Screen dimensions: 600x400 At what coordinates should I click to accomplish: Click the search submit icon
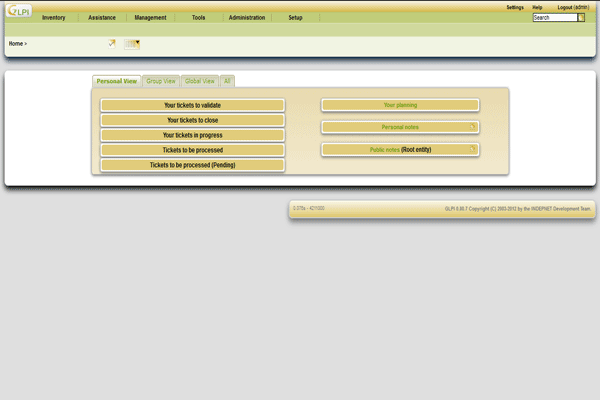click(x=581, y=18)
